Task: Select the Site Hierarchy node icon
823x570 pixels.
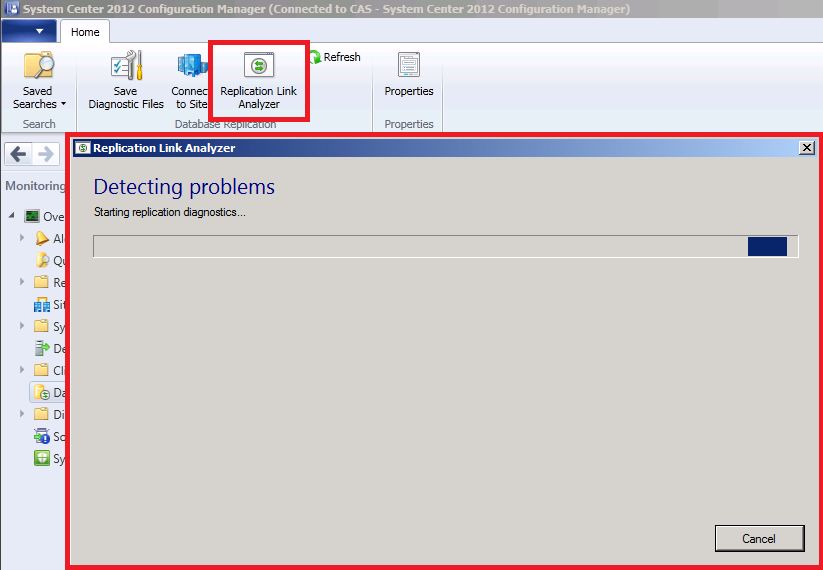Action: click(x=41, y=304)
